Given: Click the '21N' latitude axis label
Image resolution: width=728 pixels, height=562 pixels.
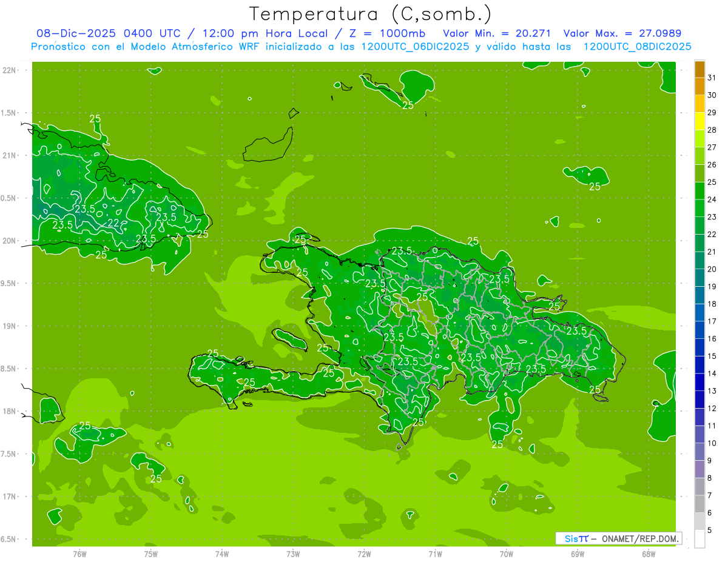Looking at the screenshot, I should tap(10, 155).
